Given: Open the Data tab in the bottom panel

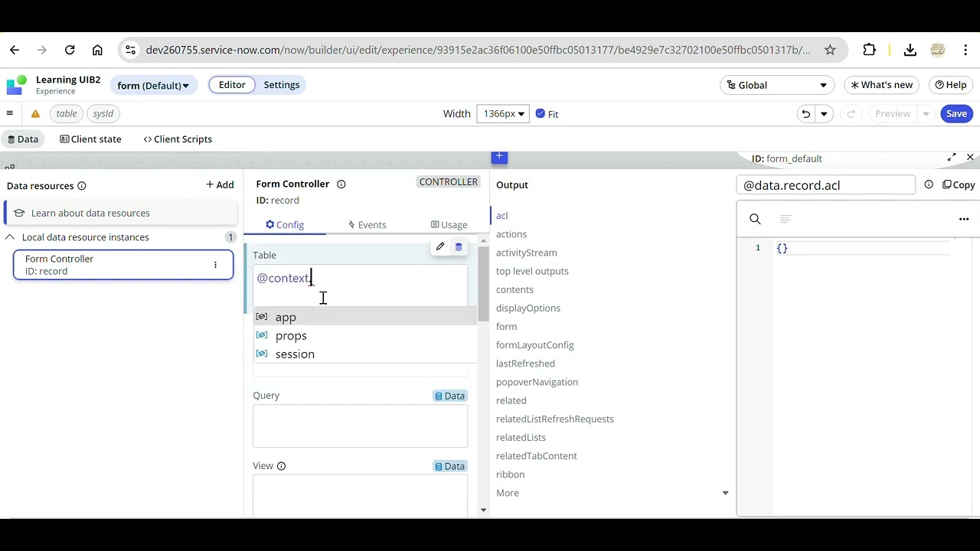Looking at the screenshot, I should pos(22,139).
